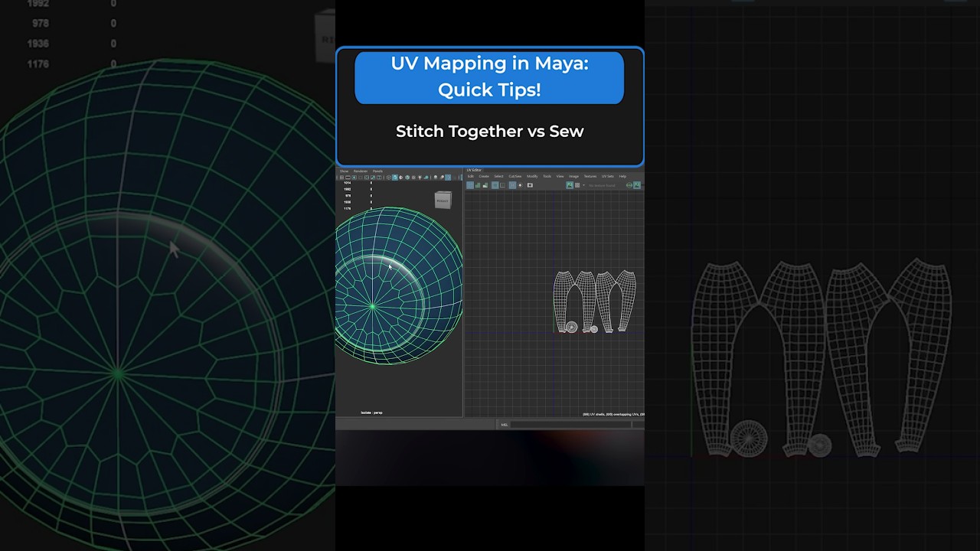This screenshot has height=551, width=980.
Task: Open the UV Editor Create menu
Action: coord(484,176)
